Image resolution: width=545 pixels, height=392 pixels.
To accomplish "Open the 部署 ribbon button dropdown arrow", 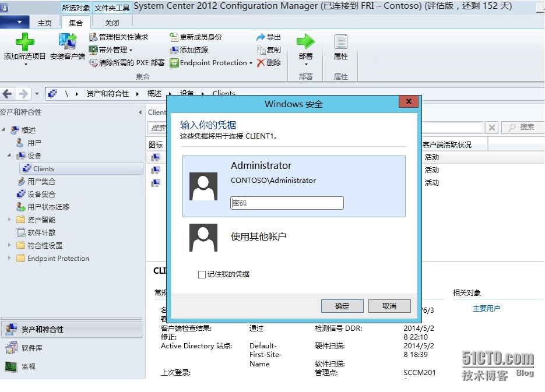I will 306,64.
